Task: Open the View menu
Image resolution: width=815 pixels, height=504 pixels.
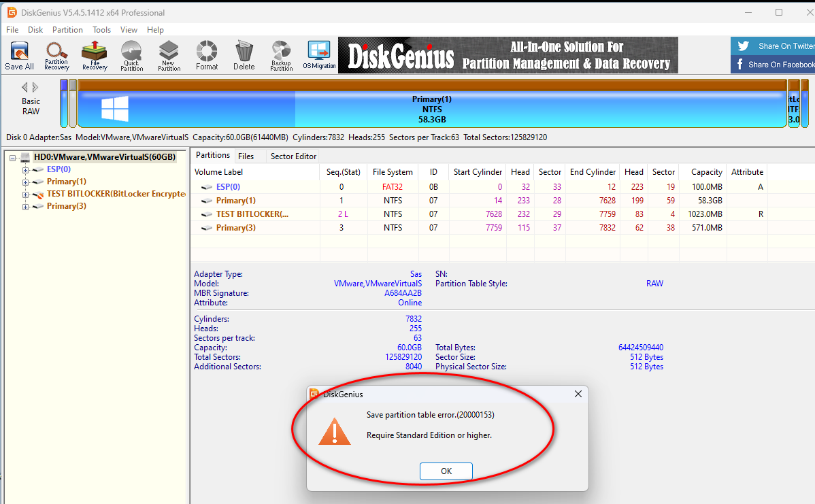Action: [129, 30]
